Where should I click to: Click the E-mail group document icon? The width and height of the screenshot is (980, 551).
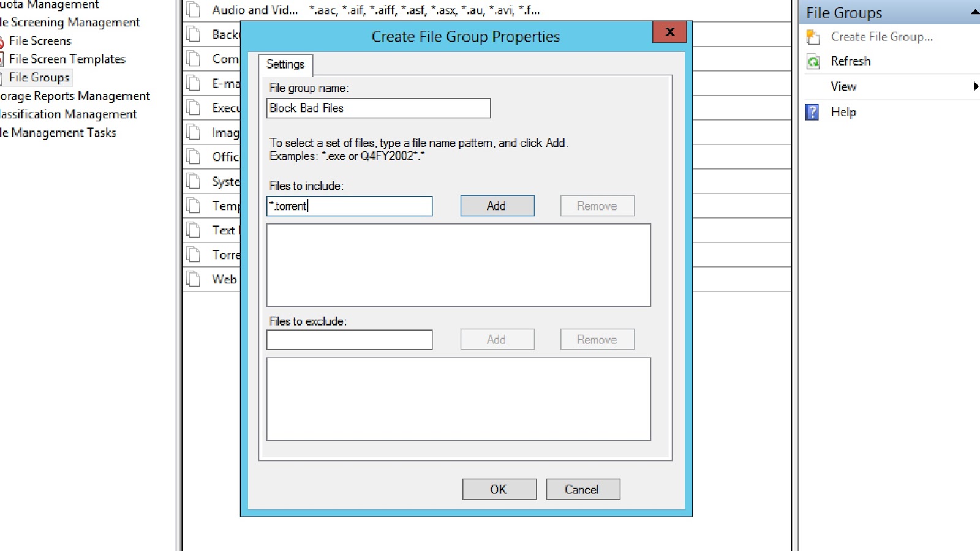click(194, 83)
